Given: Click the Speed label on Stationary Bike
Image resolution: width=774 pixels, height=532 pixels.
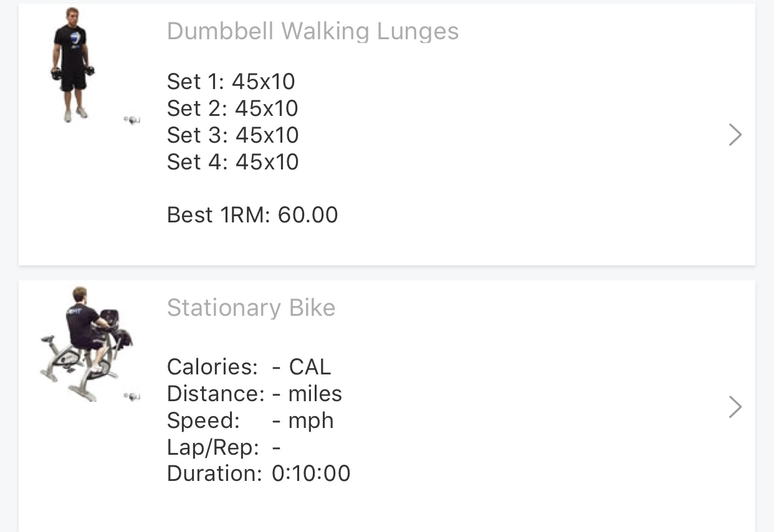Looking at the screenshot, I should pyautogui.click(x=203, y=420).
